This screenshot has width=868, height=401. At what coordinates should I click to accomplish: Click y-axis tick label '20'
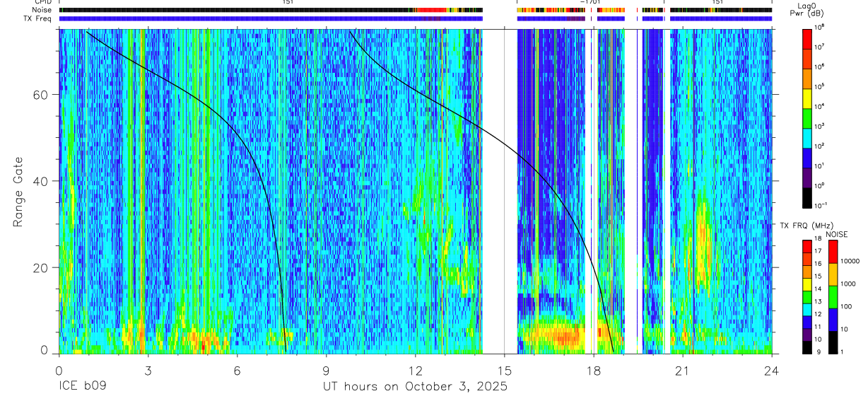point(41,267)
